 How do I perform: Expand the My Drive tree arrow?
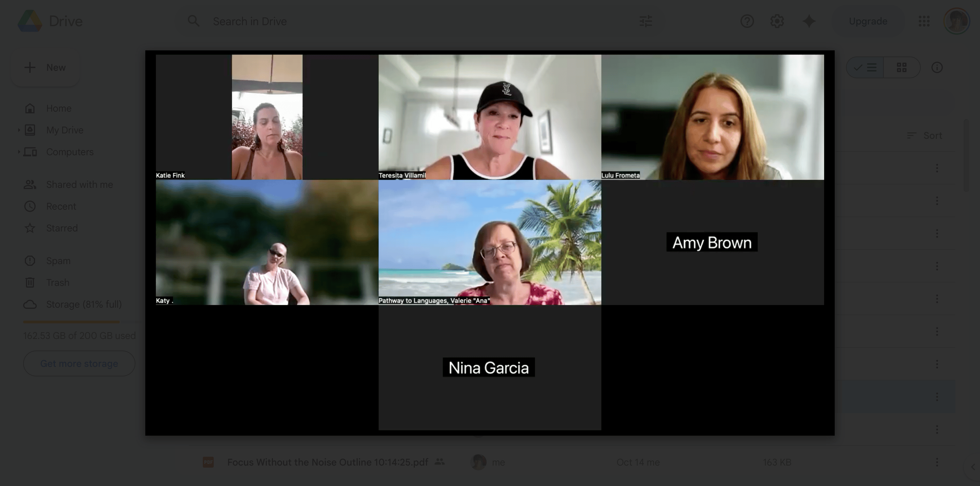19,130
